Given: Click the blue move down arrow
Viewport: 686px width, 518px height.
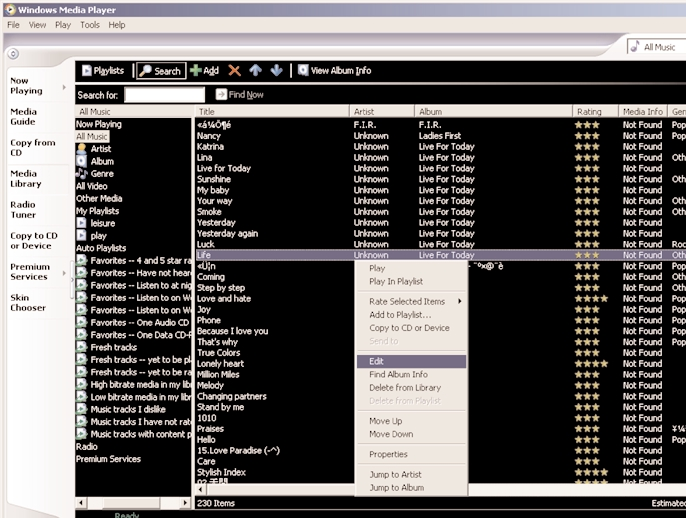Looking at the screenshot, I should pyautogui.click(x=276, y=70).
